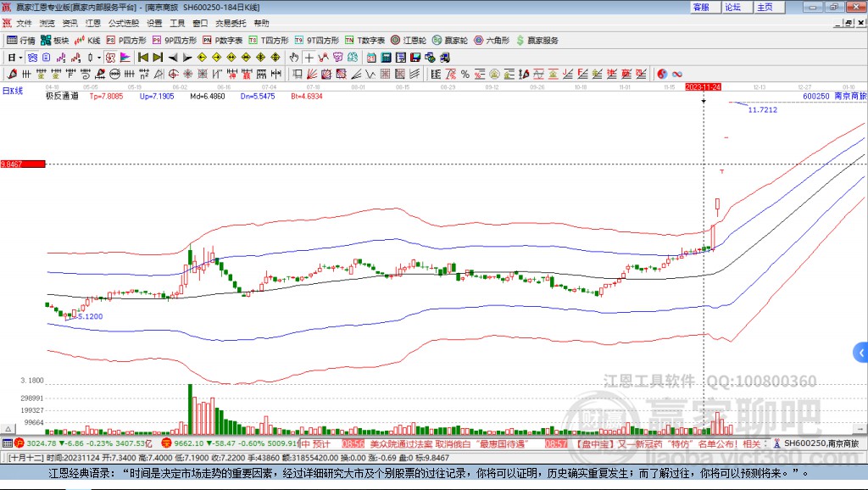Open the 行情 market quotes view
Image resolution: width=868 pixels, height=490 pixels.
pyautogui.click(x=21, y=40)
